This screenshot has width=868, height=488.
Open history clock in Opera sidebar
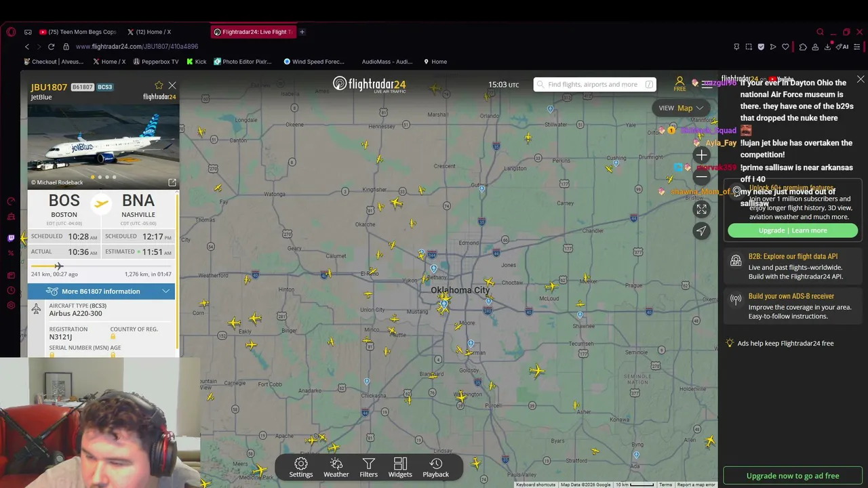click(11, 290)
